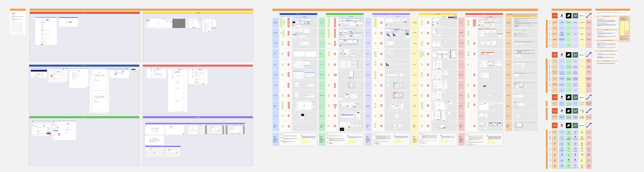Select the orange header of the far-right notes frame
Image resolution: width=644 pixels, height=172 pixels.
pyautogui.click(x=613, y=10)
